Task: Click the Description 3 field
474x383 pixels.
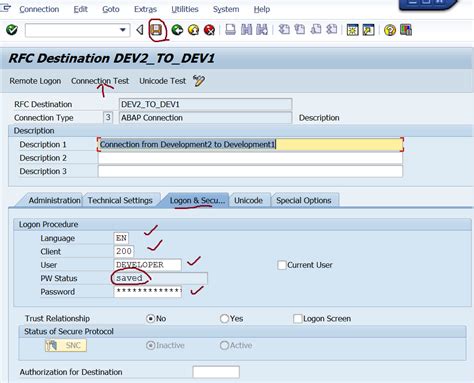Action: tap(250, 171)
